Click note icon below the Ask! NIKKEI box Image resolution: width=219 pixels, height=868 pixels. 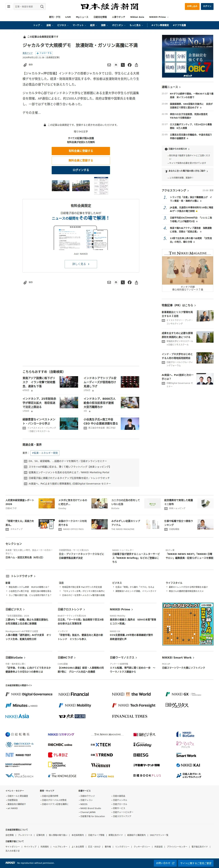coord(116,282)
